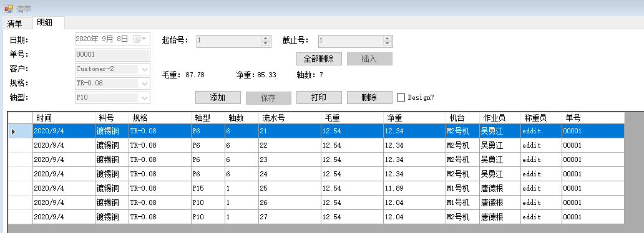The width and height of the screenshot is (644, 233).
Task: Click 流水号 cell 26
Action: (x=290, y=202)
